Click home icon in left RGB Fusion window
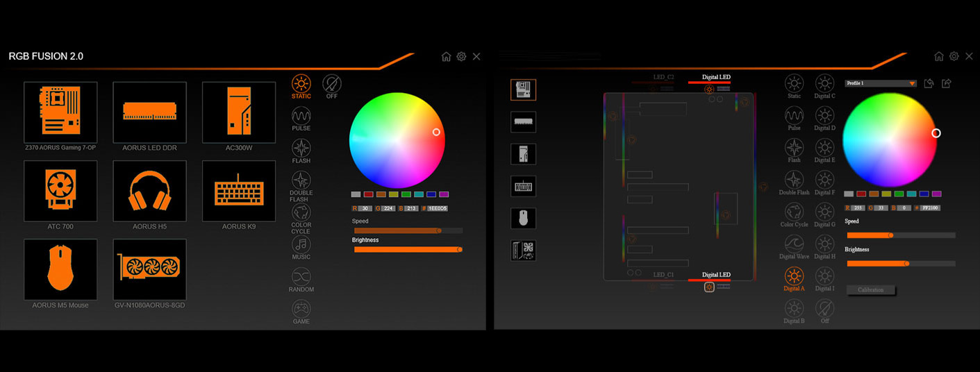This screenshot has width=980, height=372. 446,56
